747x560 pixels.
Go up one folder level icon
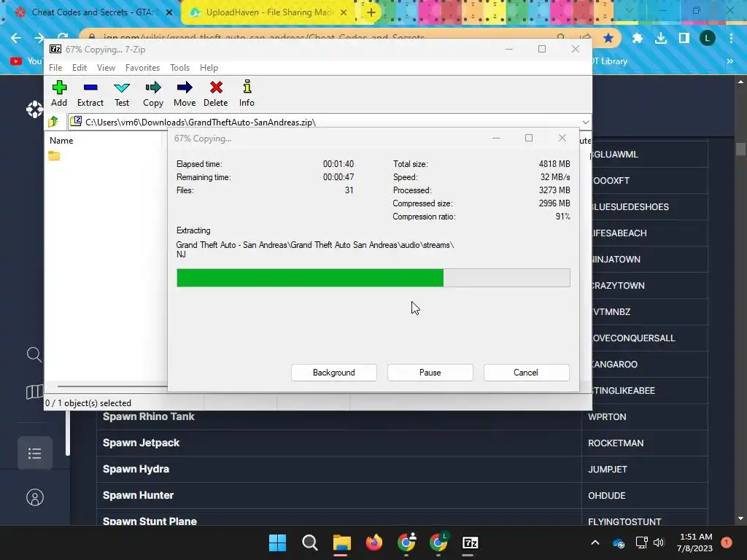click(x=53, y=122)
